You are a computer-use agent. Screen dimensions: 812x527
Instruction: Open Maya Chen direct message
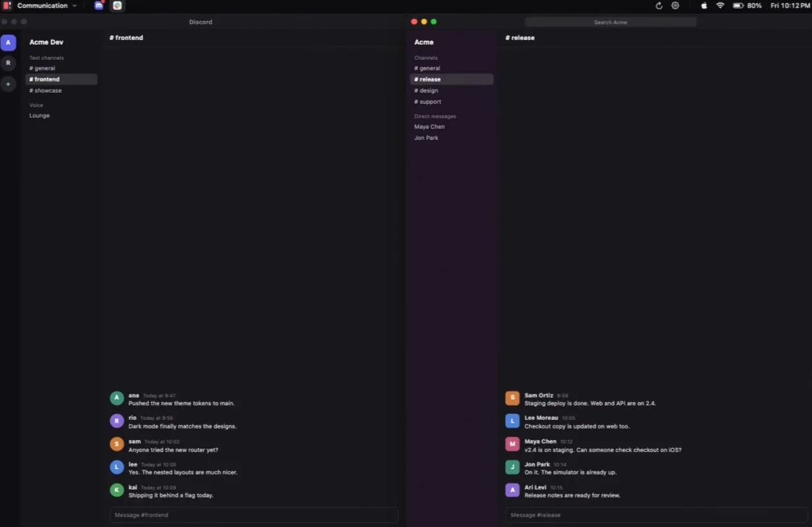(451, 127)
